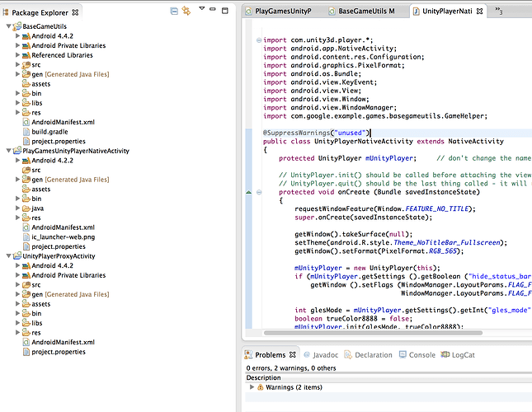Click the Problems tab icon

tap(248, 355)
